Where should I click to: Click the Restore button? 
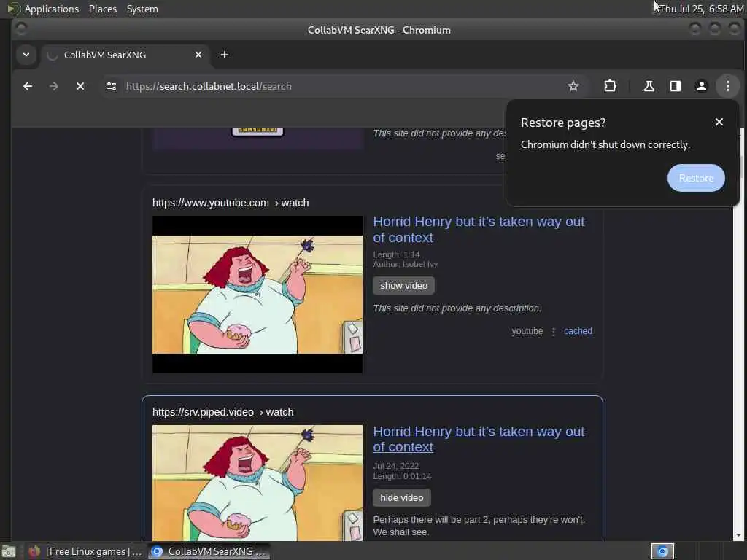(696, 178)
